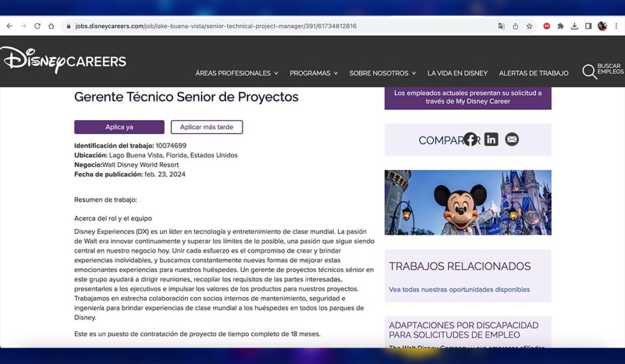Image resolution: width=625 pixels, height=364 pixels.
Task: Click the padlock site info icon
Action: click(x=68, y=26)
